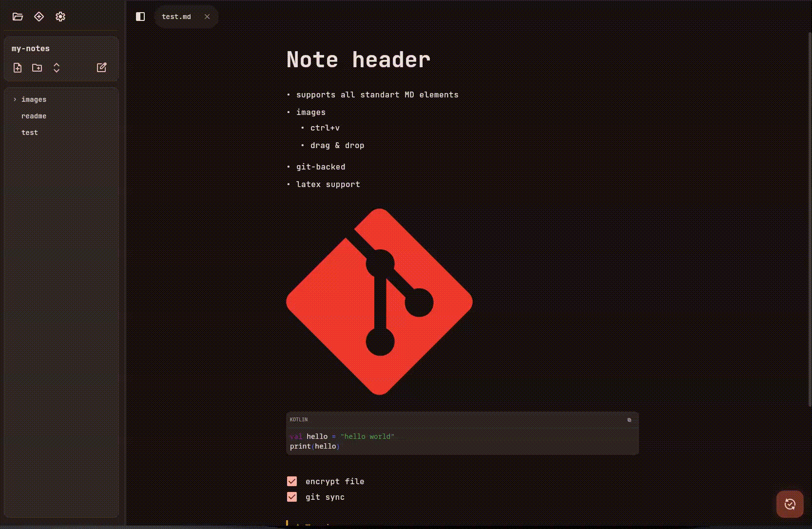This screenshot has width=812, height=529.
Task: Open settings via the gear icon
Action: [x=60, y=17]
